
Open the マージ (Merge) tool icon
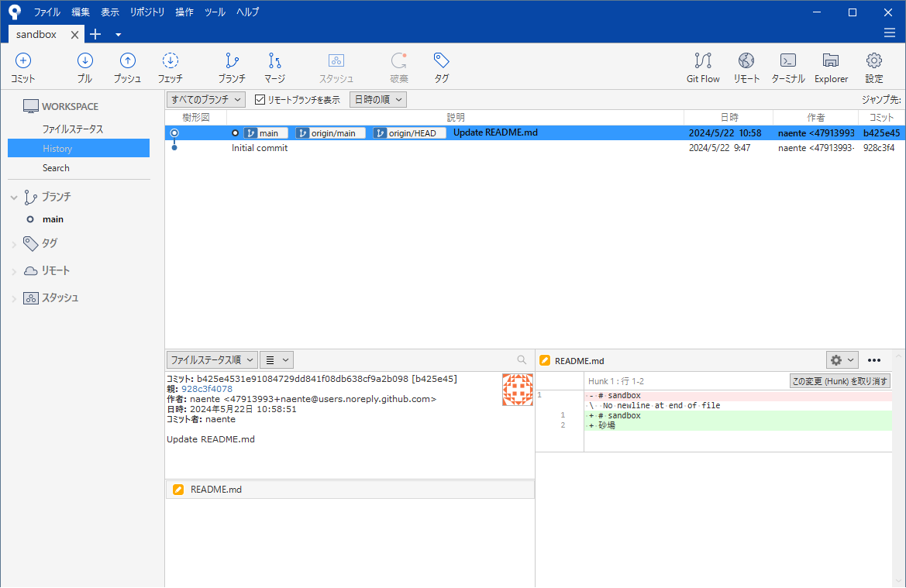(274, 67)
